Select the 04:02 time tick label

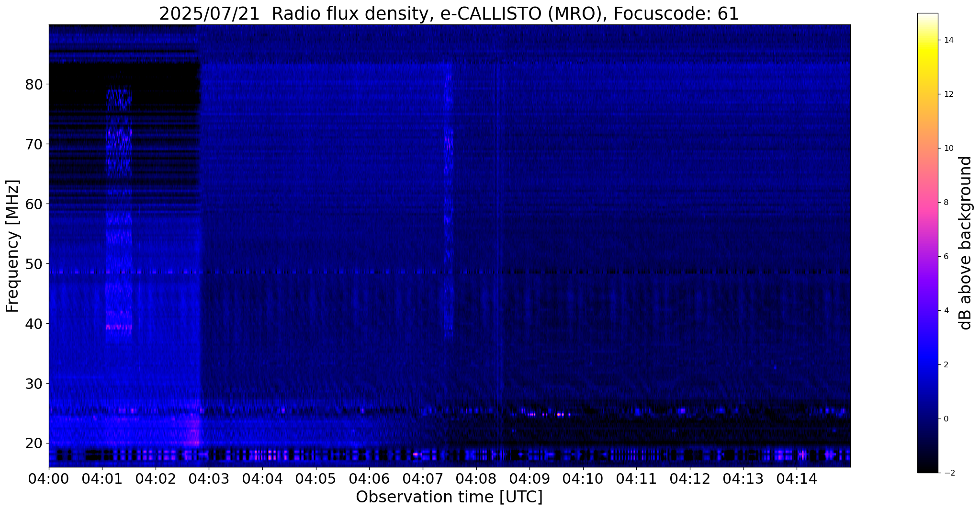tap(156, 479)
